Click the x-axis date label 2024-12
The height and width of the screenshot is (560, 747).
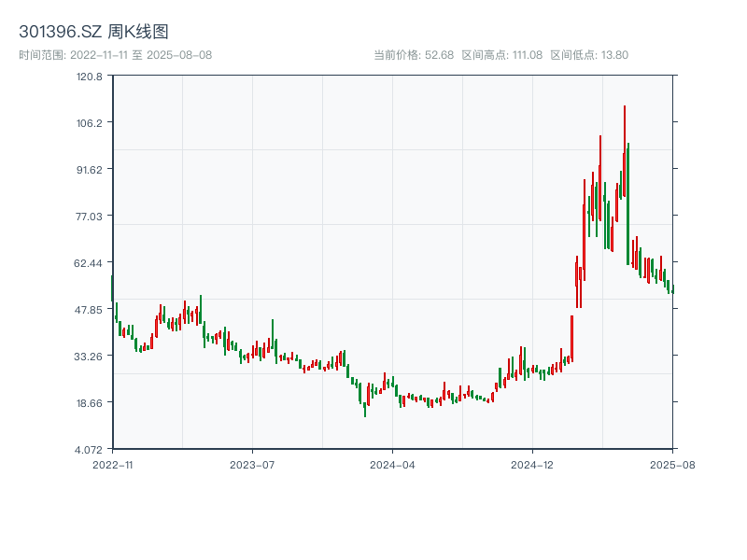coord(532,465)
